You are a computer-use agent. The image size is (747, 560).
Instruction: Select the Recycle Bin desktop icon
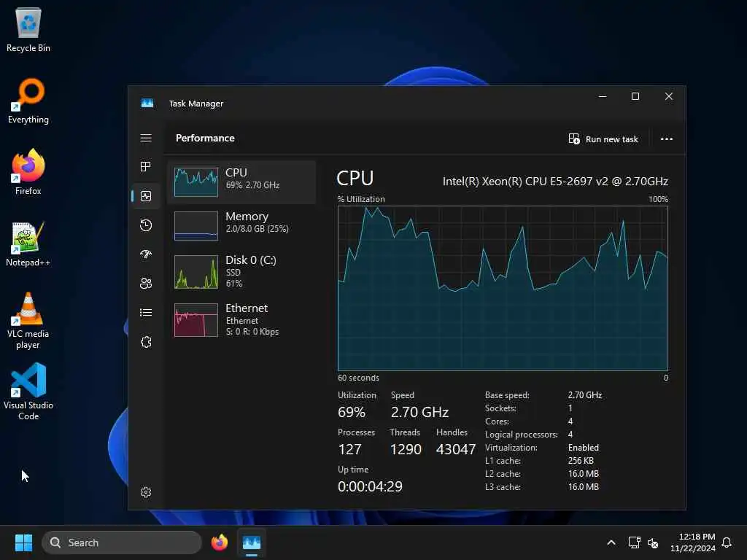point(28,29)
